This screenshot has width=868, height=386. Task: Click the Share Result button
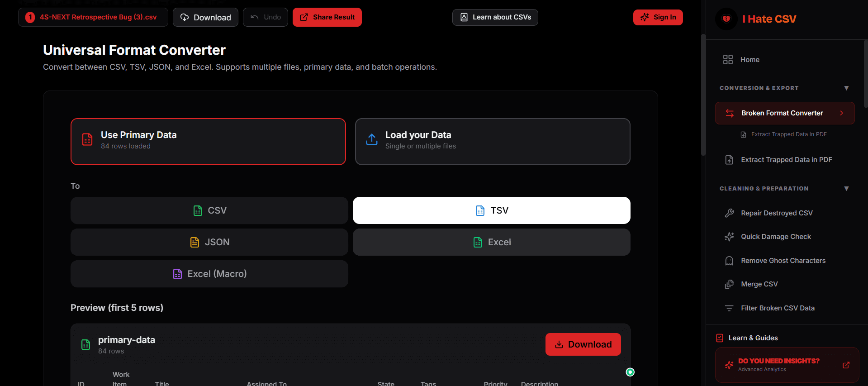pos(327,17)
